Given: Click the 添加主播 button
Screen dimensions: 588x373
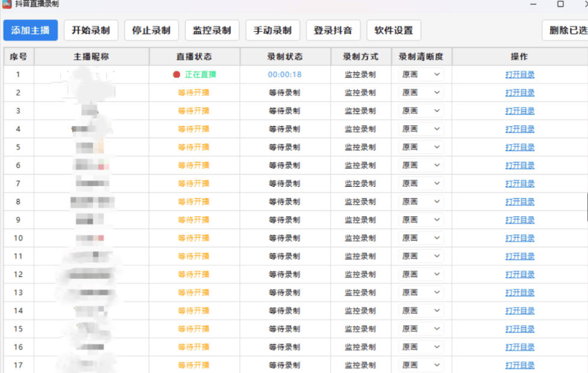Looking at the screenshot, I should 31,31.
